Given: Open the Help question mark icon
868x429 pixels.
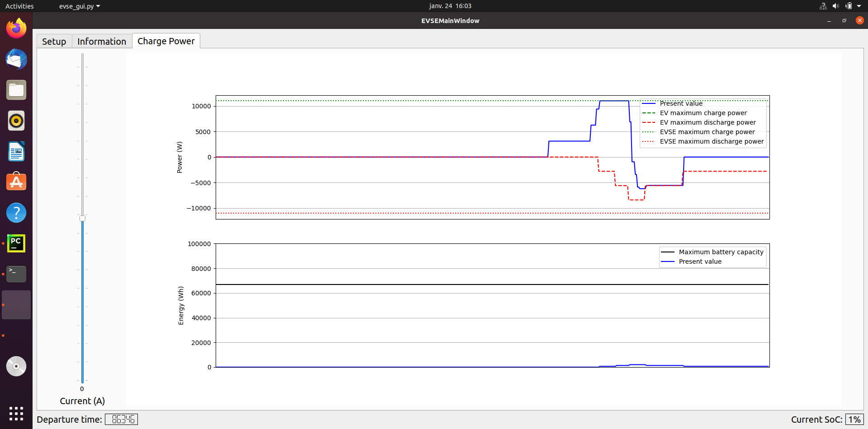Looking at the screenshot, I should pyautogui.click(x=16, y=213).
